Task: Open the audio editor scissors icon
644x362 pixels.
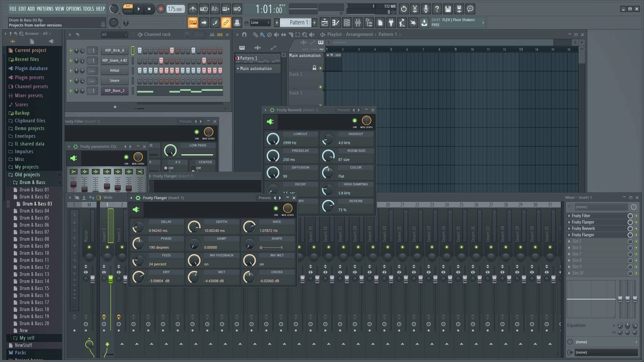Action: [415, 9]
